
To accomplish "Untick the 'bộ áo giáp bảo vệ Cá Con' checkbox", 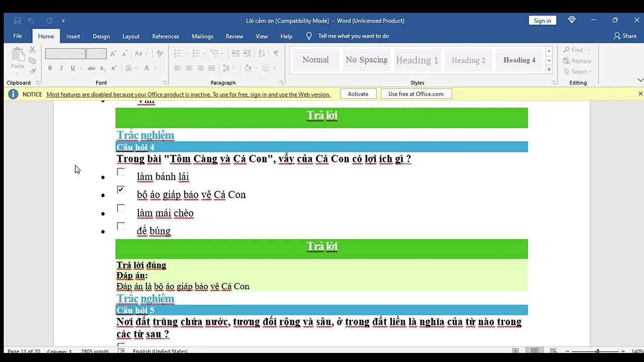I will click(121, 190).
